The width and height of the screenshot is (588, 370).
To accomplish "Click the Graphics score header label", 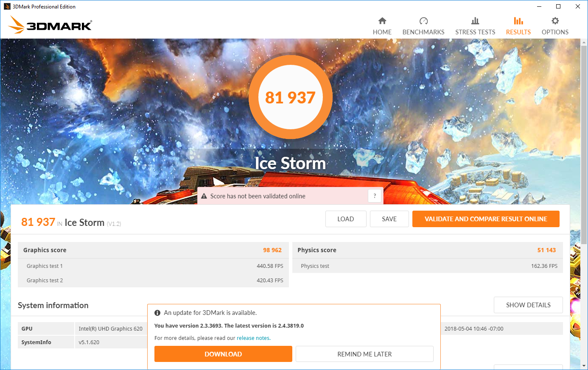I will coord(45,250).
